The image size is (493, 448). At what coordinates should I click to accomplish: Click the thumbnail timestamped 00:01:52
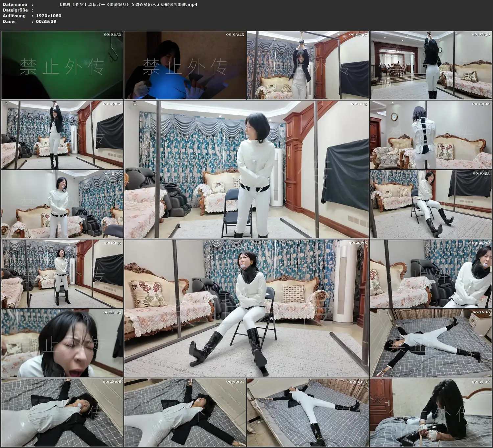point(62,65)
